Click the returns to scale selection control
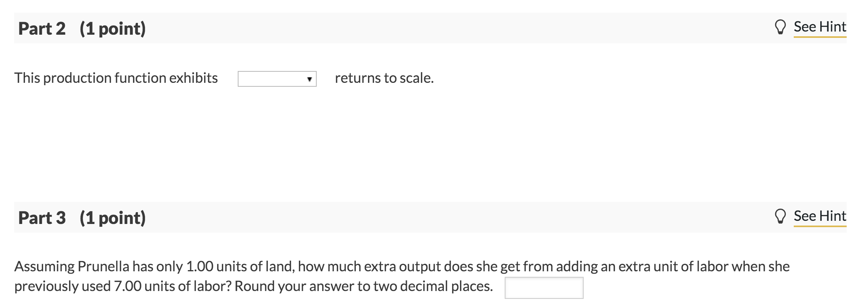The width and height of the screenshot is (868, 306). [276, 78]
